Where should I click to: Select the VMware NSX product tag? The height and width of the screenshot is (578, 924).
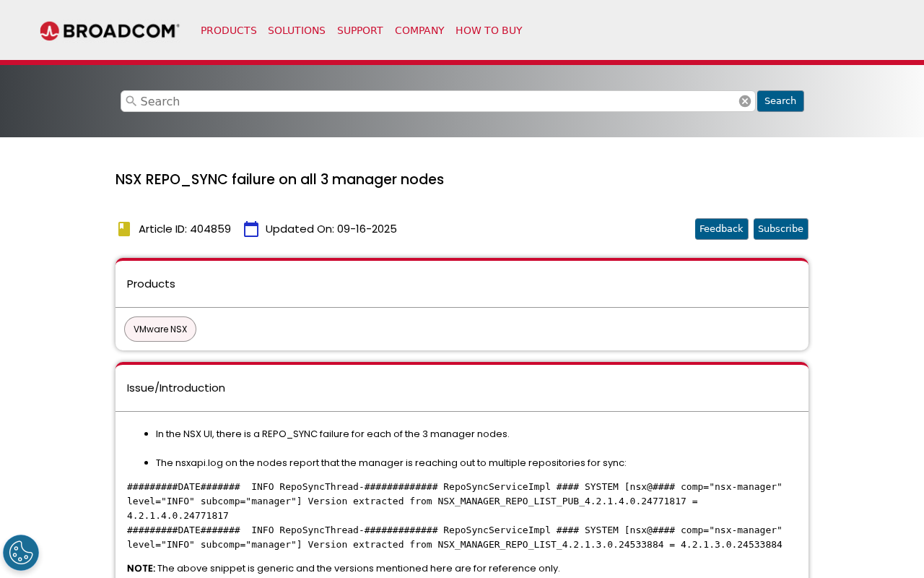coord(160,329)
